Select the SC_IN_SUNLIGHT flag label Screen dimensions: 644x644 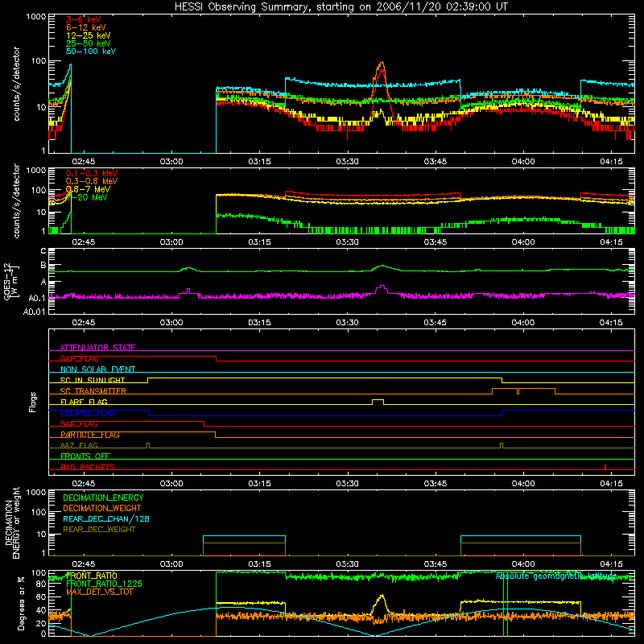pos(93,380)
